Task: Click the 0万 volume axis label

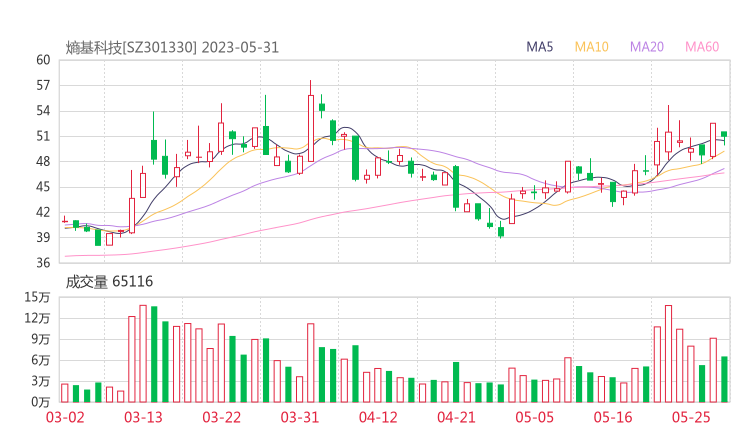Action: (x=41, y=402)
